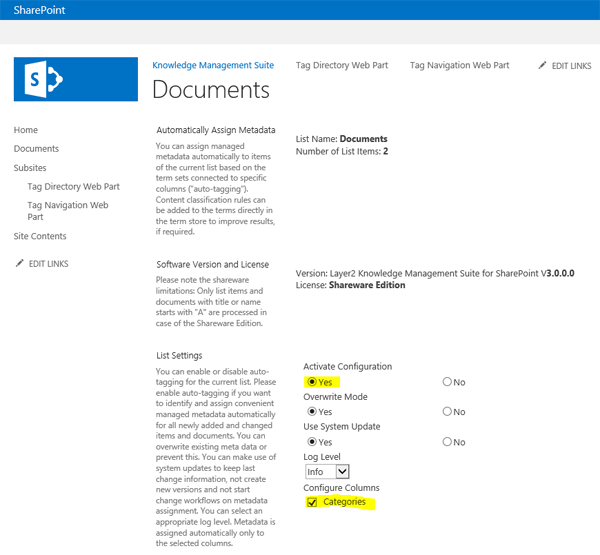Click EDIT LINKS in the top navigation
Screen dimensions: 600x555
click(571, 66)
